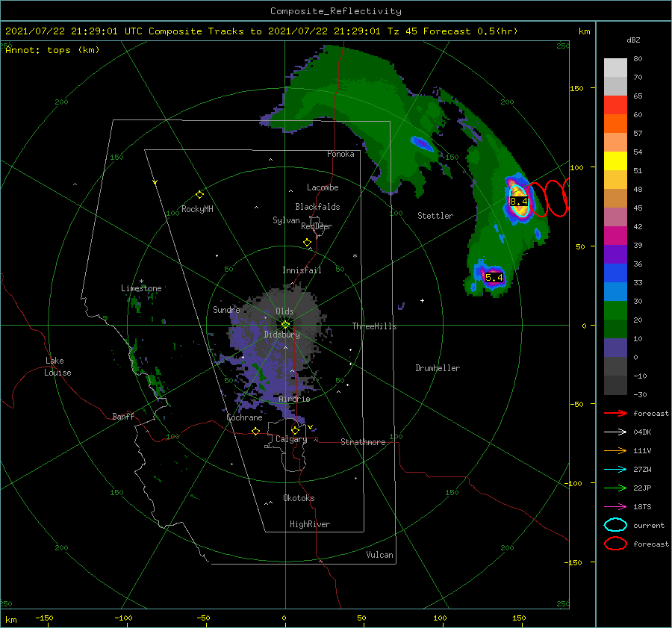Click the 'current' legend label
Viewport: 672px width, 628px height.
pos(649,526)
